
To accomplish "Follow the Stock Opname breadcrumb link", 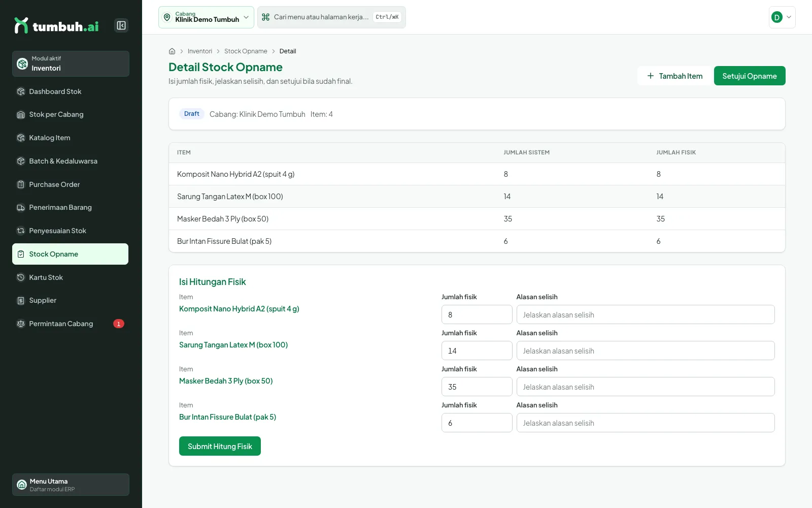I will [x=246, y=51].
